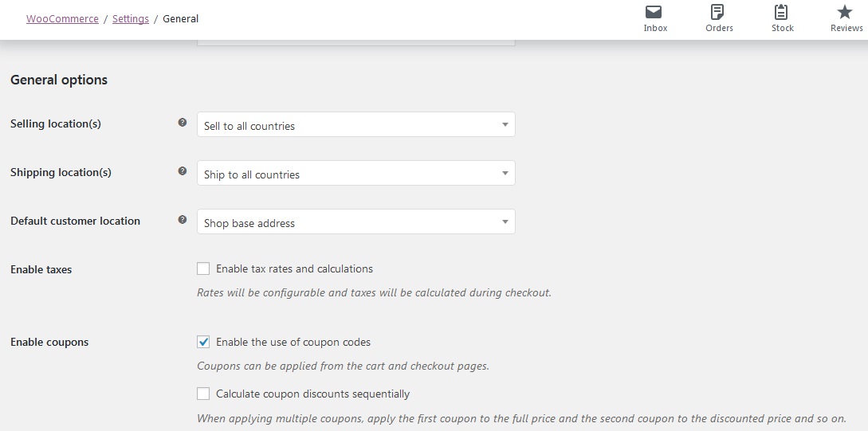Uncheck Enable the use of coupon codes
The image size is (868, 431).
[x=203, y=342]
